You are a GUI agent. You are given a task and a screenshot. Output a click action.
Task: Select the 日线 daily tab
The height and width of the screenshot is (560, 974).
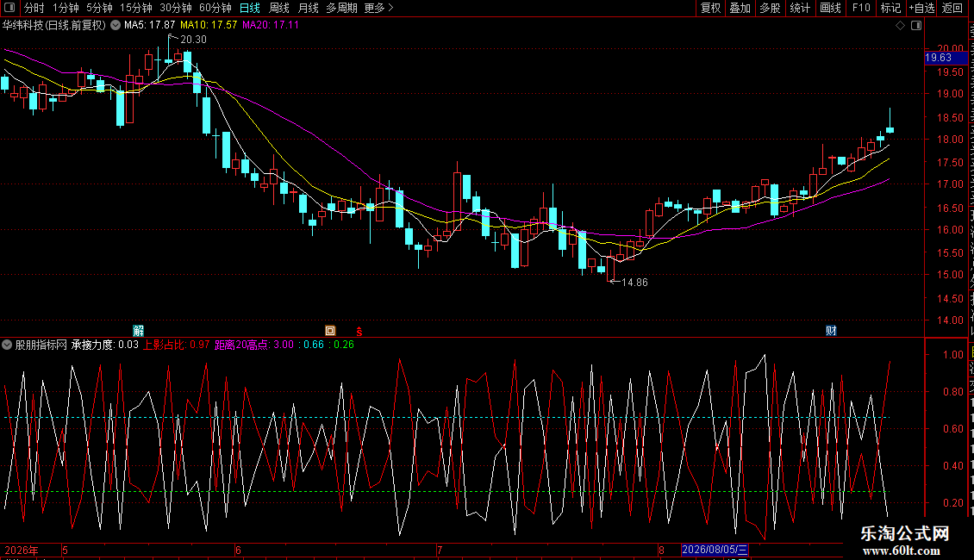[x=250, y=8]
